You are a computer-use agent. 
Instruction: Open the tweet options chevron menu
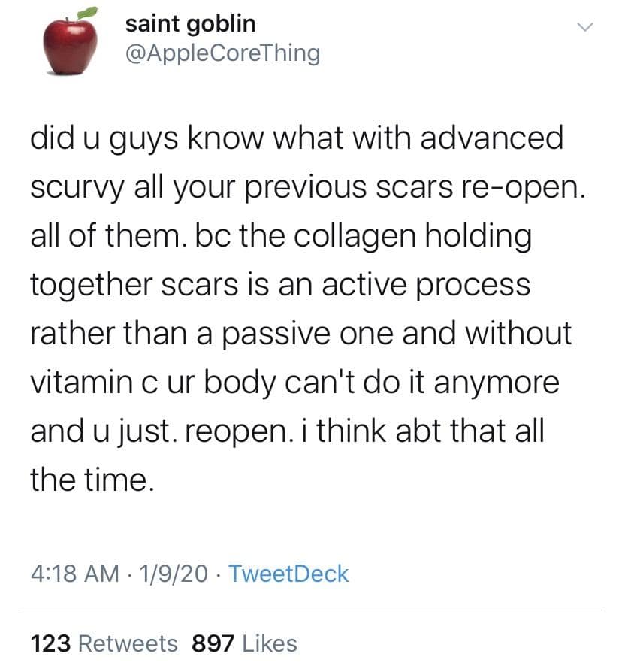coord(585,28)
